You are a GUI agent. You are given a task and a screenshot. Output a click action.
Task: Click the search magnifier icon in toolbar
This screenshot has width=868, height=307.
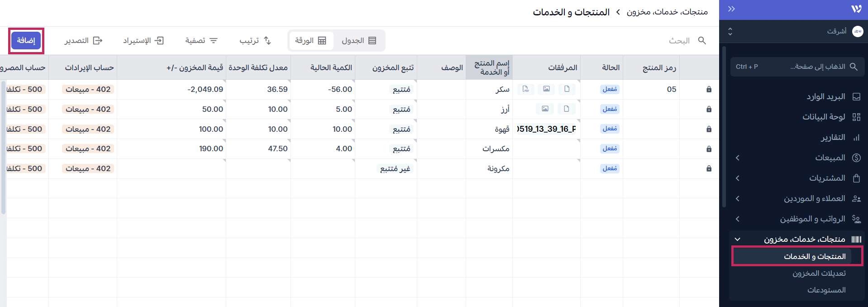pyautogui.click(x=702, y=41)
